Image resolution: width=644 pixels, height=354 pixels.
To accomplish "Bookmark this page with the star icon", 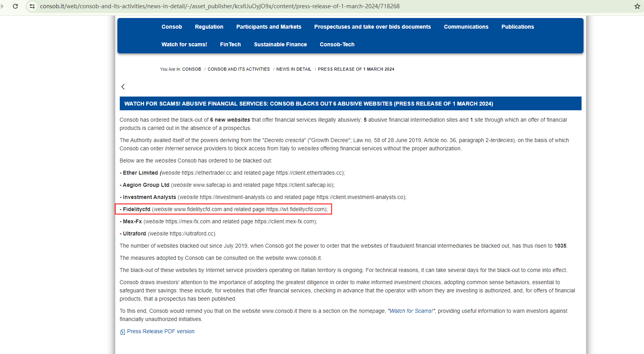I will [637, 6].
